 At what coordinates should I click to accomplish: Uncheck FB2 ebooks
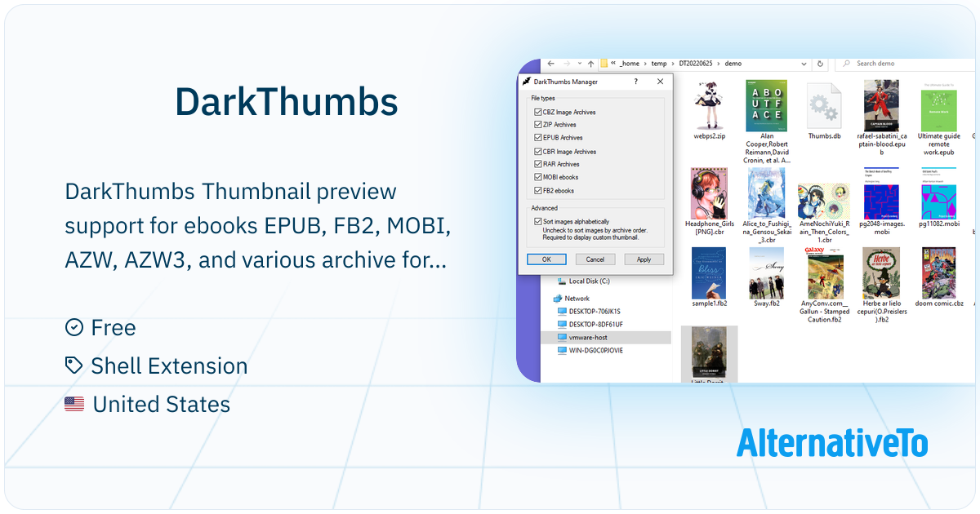pyautogui.click(x=537, y=190)
